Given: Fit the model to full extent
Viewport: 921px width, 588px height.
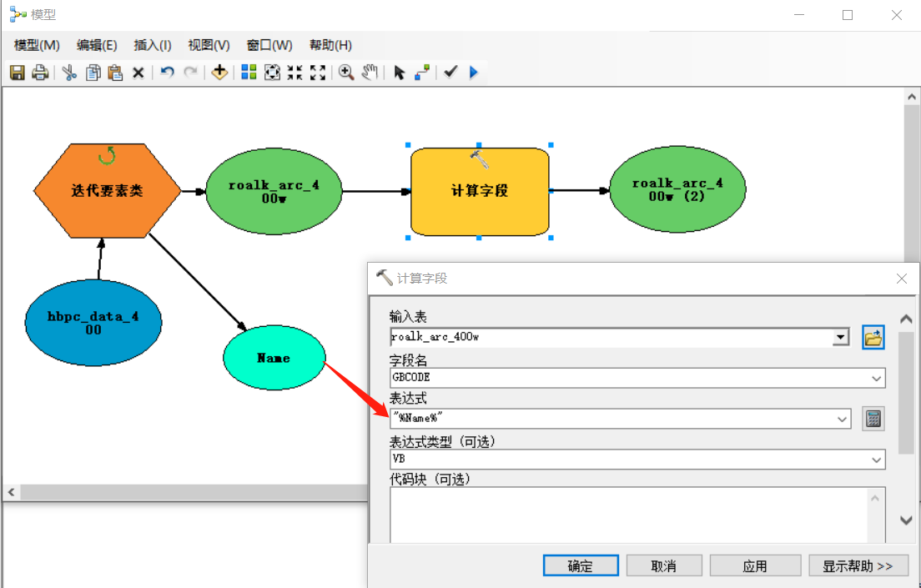Looking at the screenshot, I should coord(272,73).
